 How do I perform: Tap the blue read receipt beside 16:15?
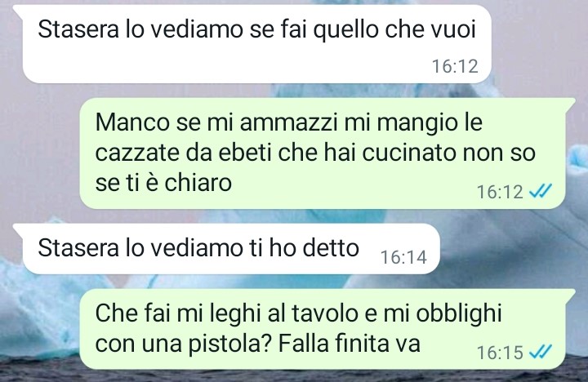pyautogui.click(x=541, y=352)
